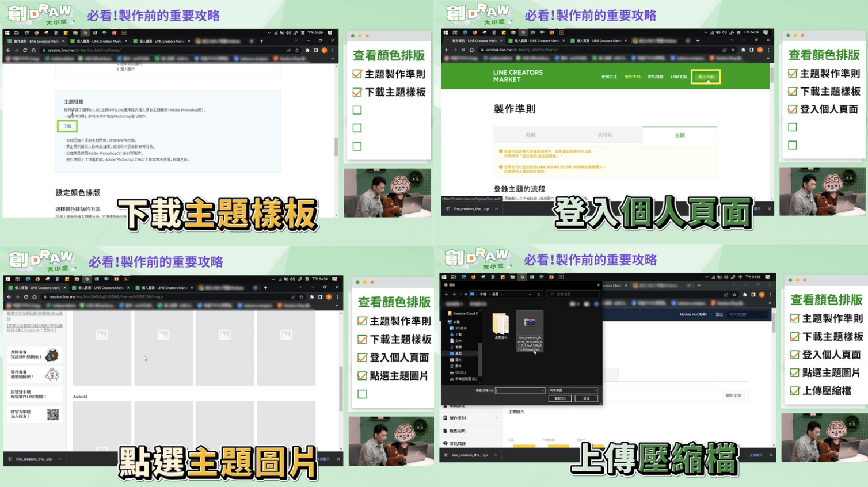Click page scrollbar in 登入個人頁面 frame
This screenshot has width=868, height=487.
(x=771, y=75)
